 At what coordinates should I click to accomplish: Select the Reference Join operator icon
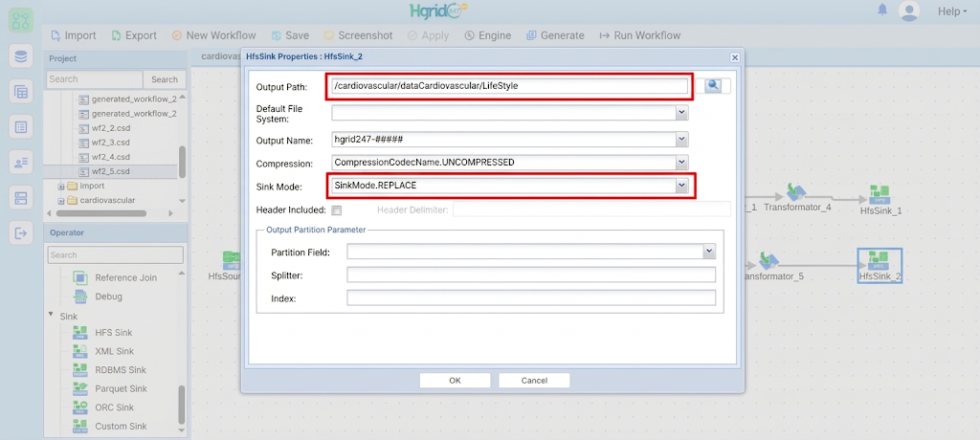tap(80, 277)
